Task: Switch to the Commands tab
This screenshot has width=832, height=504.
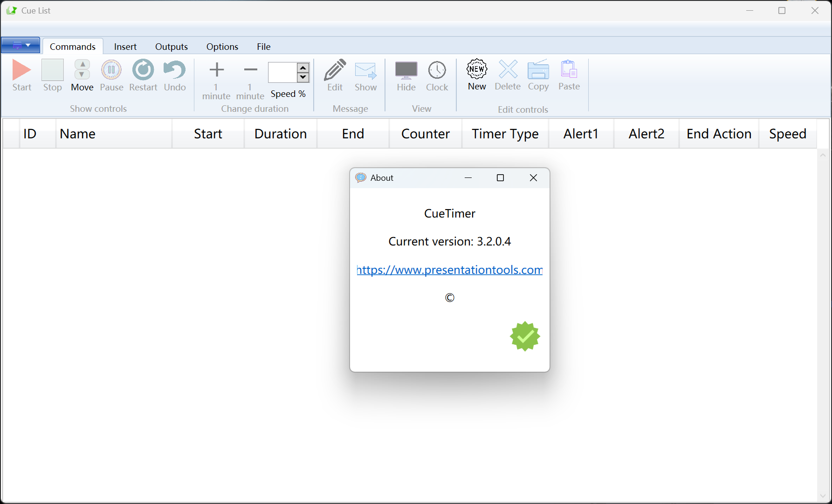Action: (x=73, y=47)
